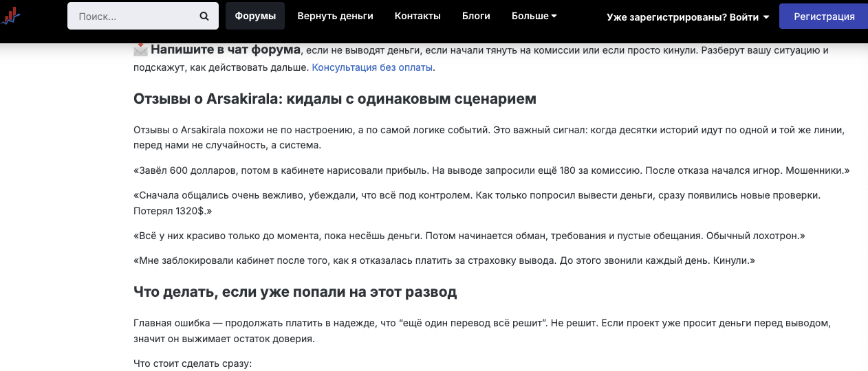Click the Регистрация button
The width and height of the screenshot is (868, 371).
[x=823, y=16]
